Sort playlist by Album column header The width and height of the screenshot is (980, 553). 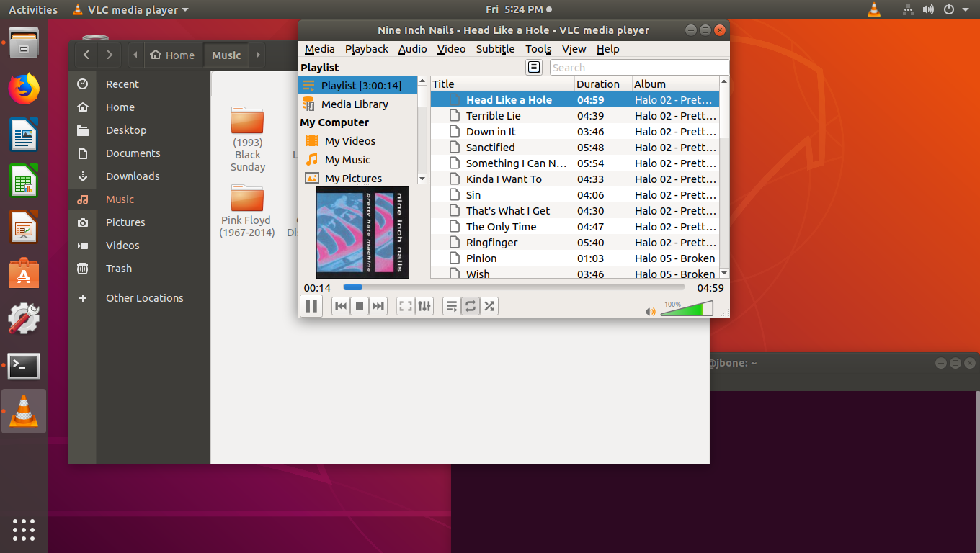coord(676,84)
